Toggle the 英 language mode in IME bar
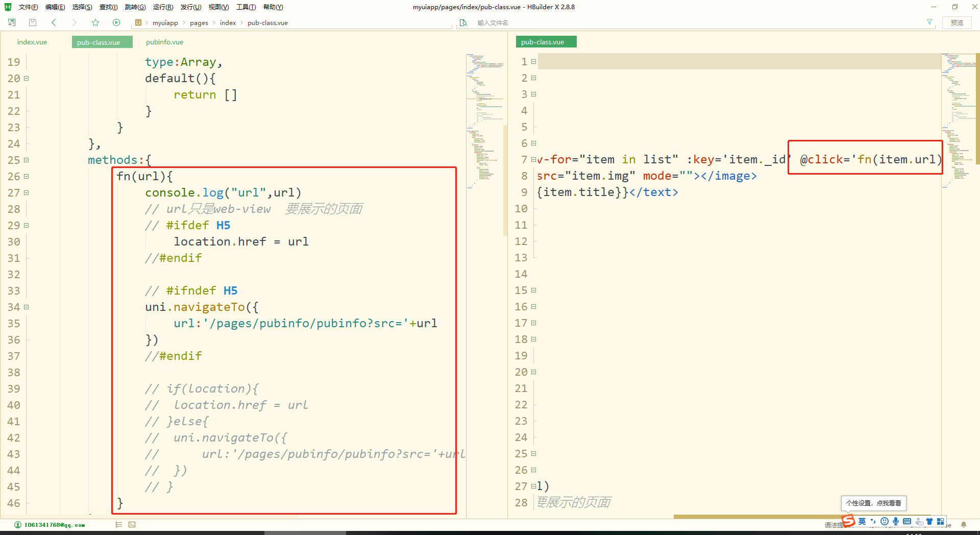This screenshot has height=535, width=980. click(862, 521)
